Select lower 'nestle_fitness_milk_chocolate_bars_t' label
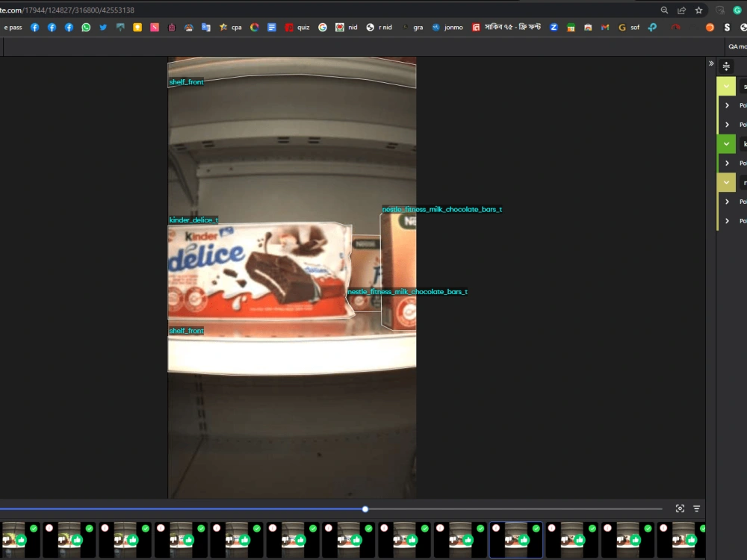Viewport: 747px width, 560px height. (407, 292)
